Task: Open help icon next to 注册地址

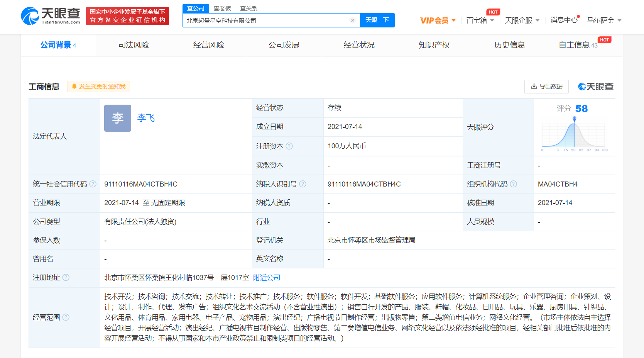Action: (66, 277)
